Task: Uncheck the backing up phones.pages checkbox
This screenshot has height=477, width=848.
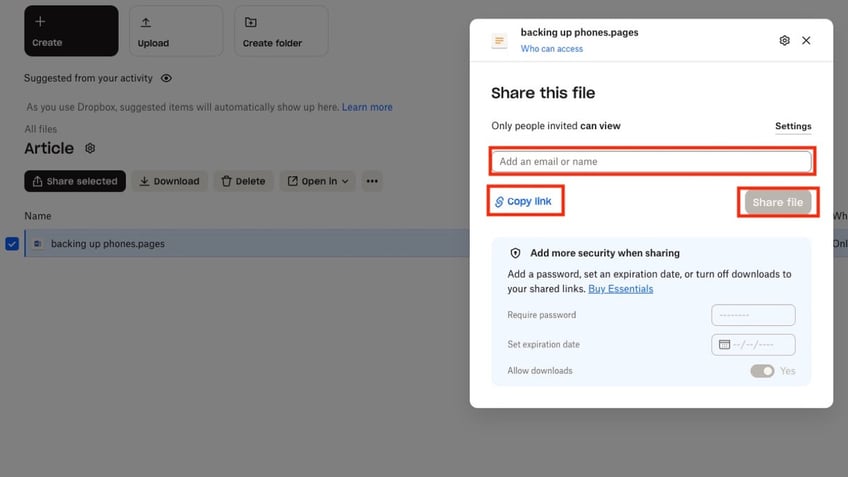Action: coord(12,244)
